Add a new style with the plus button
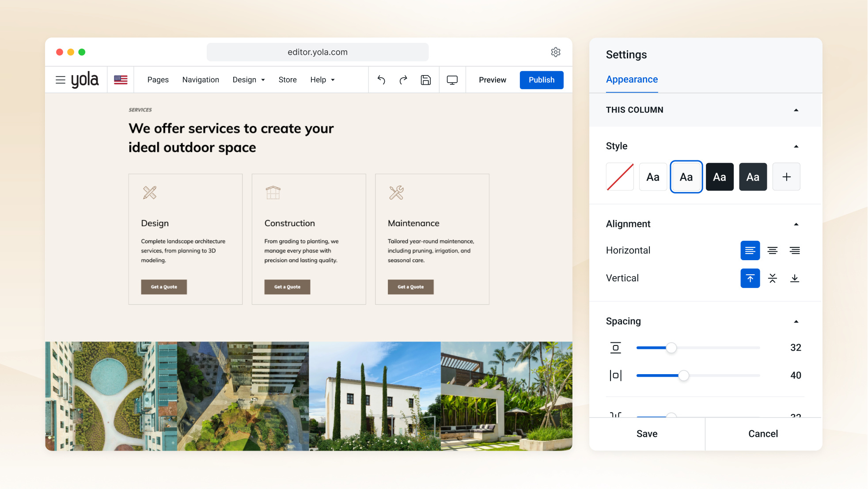This screenshot has height=489, width=868. 786,177
